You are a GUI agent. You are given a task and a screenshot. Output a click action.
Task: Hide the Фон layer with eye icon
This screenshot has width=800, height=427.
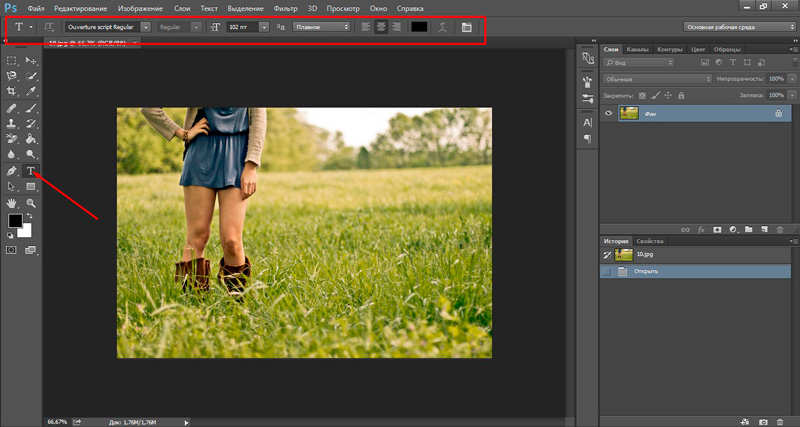point(608,114)
